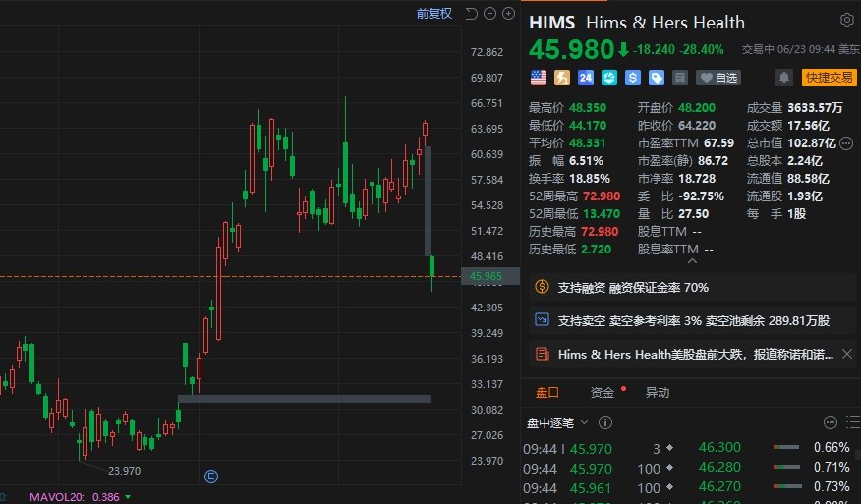The height and width of the screenshot is (504, 861).
Task: Click the 委比 value -92.75%
Action: point(701,196)
